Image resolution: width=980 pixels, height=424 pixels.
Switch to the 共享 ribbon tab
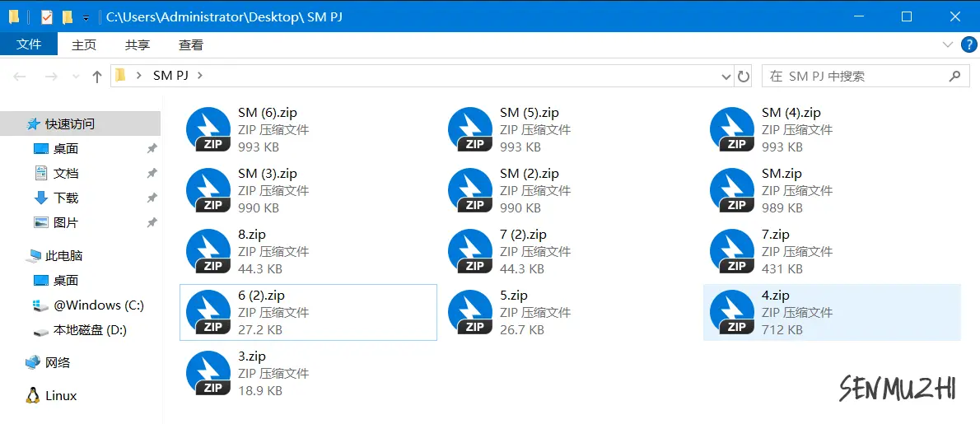click(138, 44)
